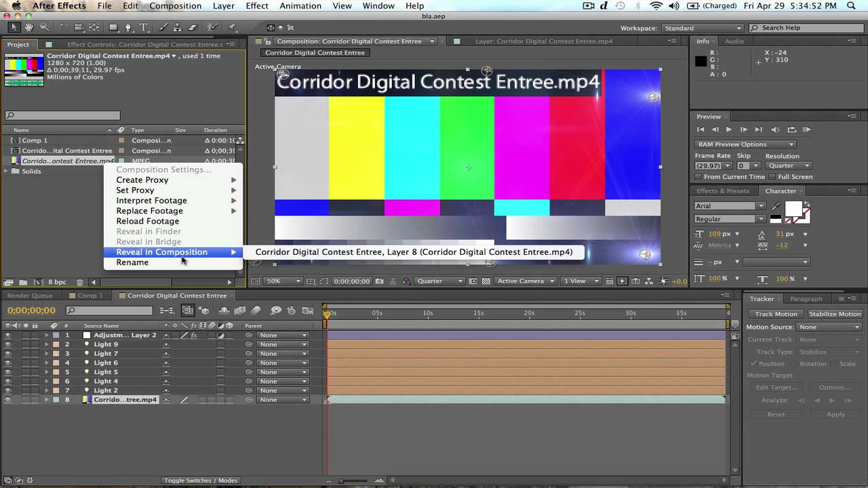The height and width of the screenshot is (488, 868).
Task: Select the Zoom magnifier tool
Action: point(44,28)
